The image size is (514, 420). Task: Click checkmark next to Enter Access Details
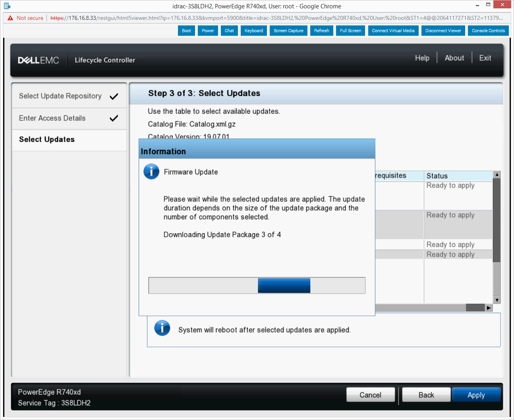click(114, 118)
